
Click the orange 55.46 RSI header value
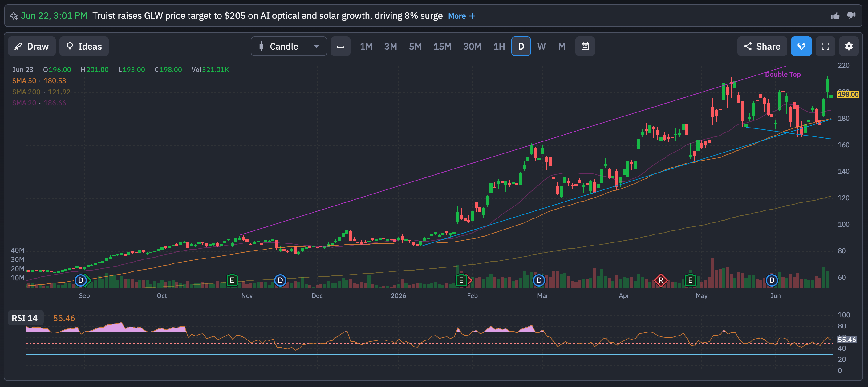click(64, 318)
